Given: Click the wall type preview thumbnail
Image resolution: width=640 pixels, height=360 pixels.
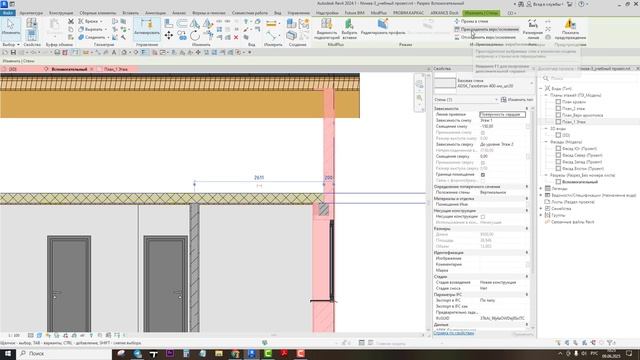Looking at the screenshot, I should point(444,83).
